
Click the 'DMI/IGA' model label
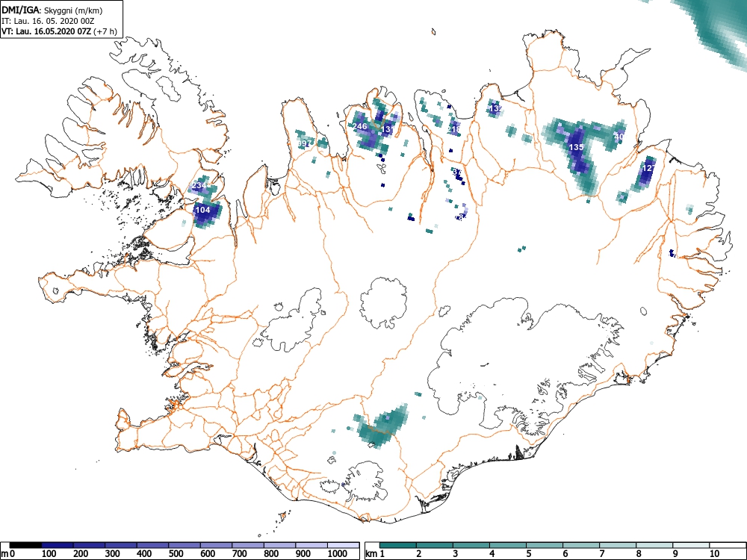(21, 10)
